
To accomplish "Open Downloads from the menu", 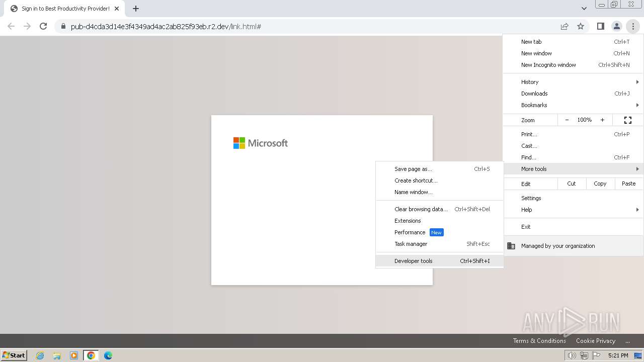I will pos(574,94).
